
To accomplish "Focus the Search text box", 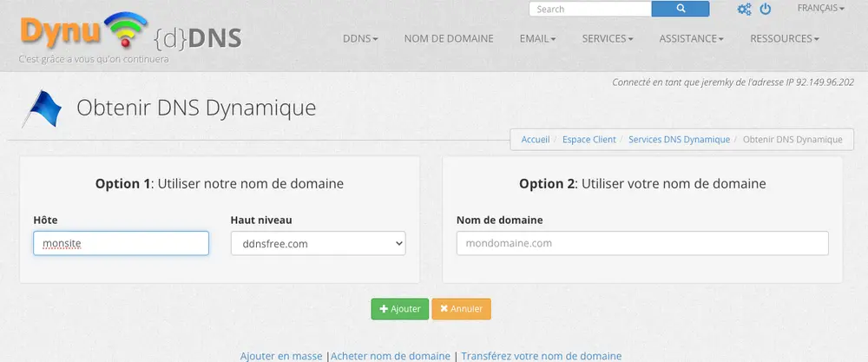I will click(590, 9).
